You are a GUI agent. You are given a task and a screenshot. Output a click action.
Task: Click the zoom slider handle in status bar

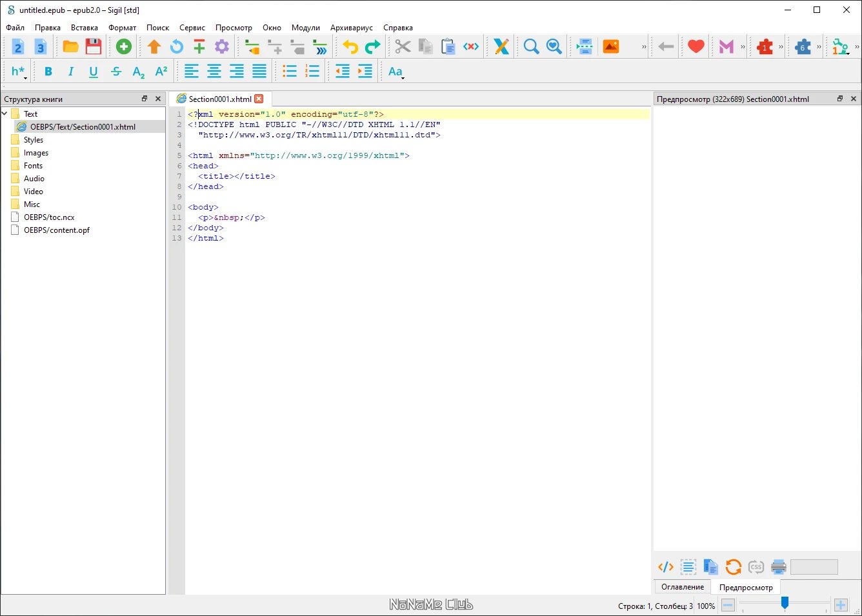pyautogui.click(x=785, y=602)
